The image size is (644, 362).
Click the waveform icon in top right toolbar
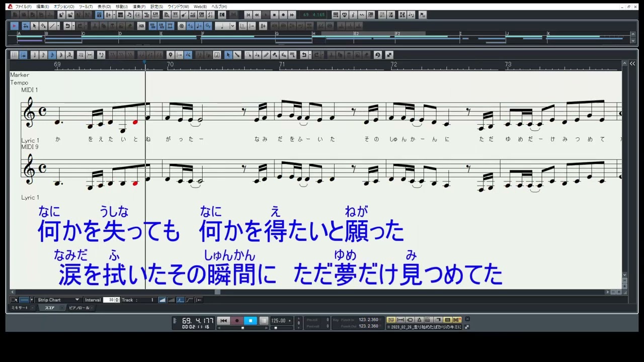362,15
